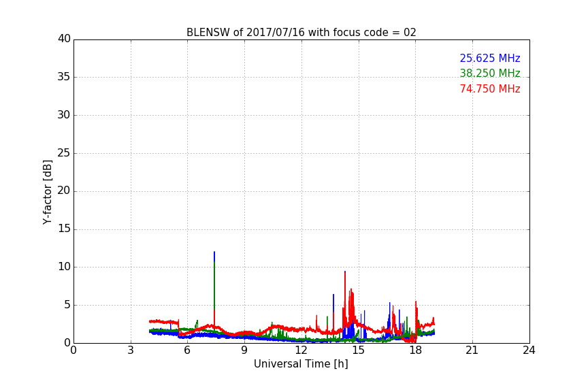Click the 'Universal Time [h]' axis label
The image size is (588, 392).
click(301, 364)
